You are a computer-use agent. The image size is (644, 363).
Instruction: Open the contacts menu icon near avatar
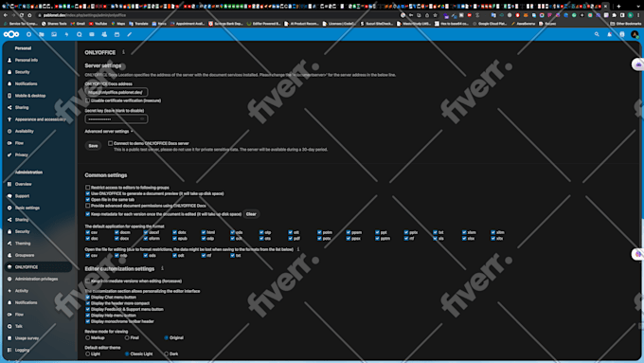(x=622, y=34)
